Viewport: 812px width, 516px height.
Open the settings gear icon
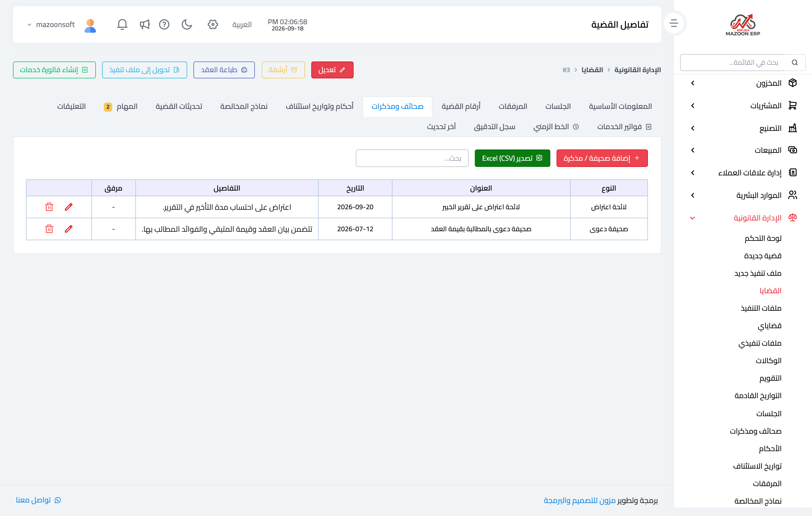[x=213, y=24]
